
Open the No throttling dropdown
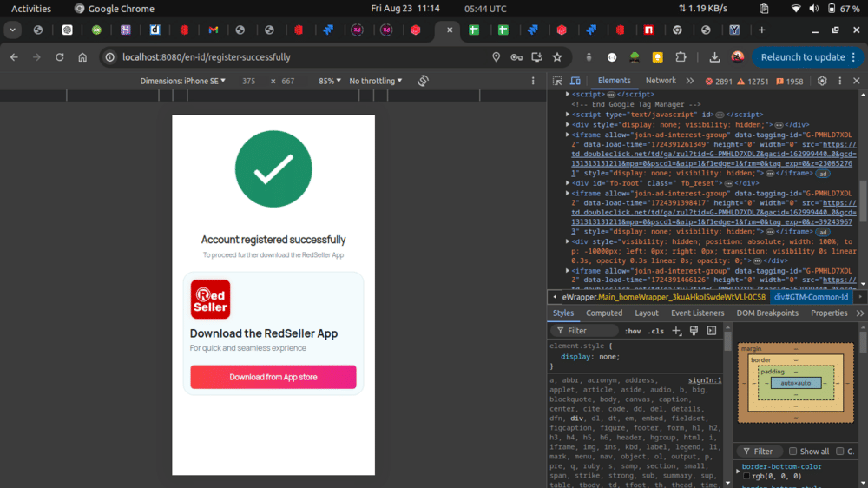(375, 81)
